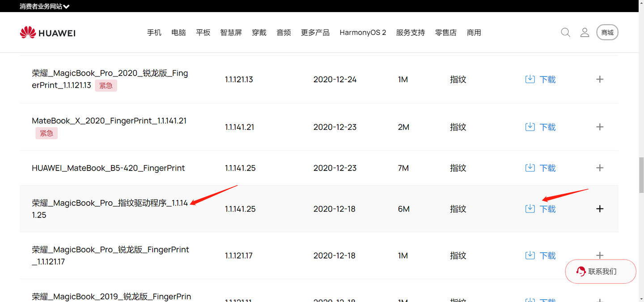Open the search magnifier icon
Image resolution: width=644 pixels, height=302 pixels.
[x=565, y=32]
